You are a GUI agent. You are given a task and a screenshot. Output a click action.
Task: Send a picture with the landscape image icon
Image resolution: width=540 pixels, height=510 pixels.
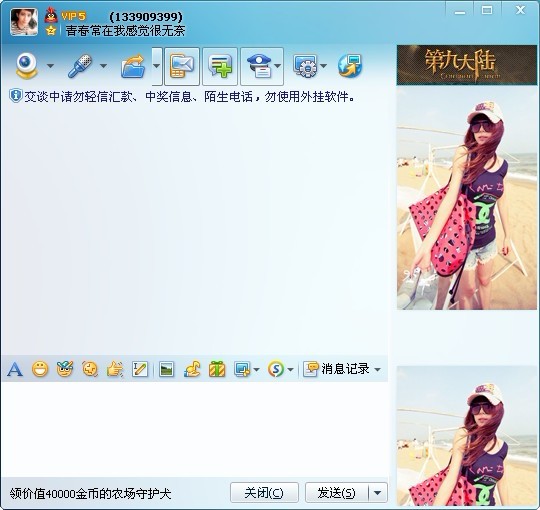pyautogui.click(x=167, y=370)
